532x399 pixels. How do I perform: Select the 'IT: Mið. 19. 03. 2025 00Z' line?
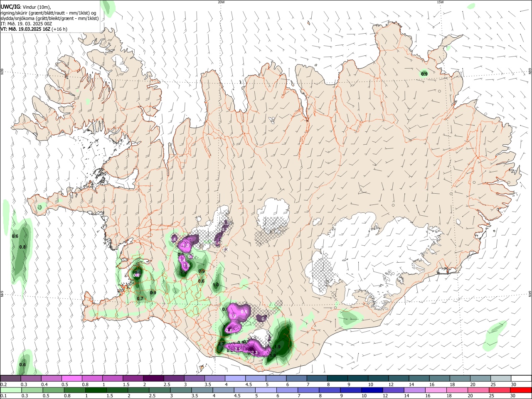click(x=26, y=24)
